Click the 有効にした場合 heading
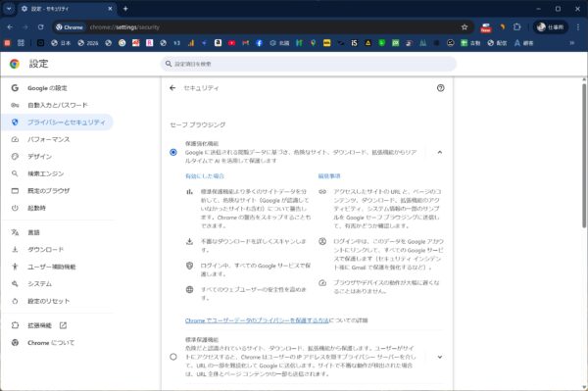Viewport: 588px width, 391px height. click(x=205, y=175)
